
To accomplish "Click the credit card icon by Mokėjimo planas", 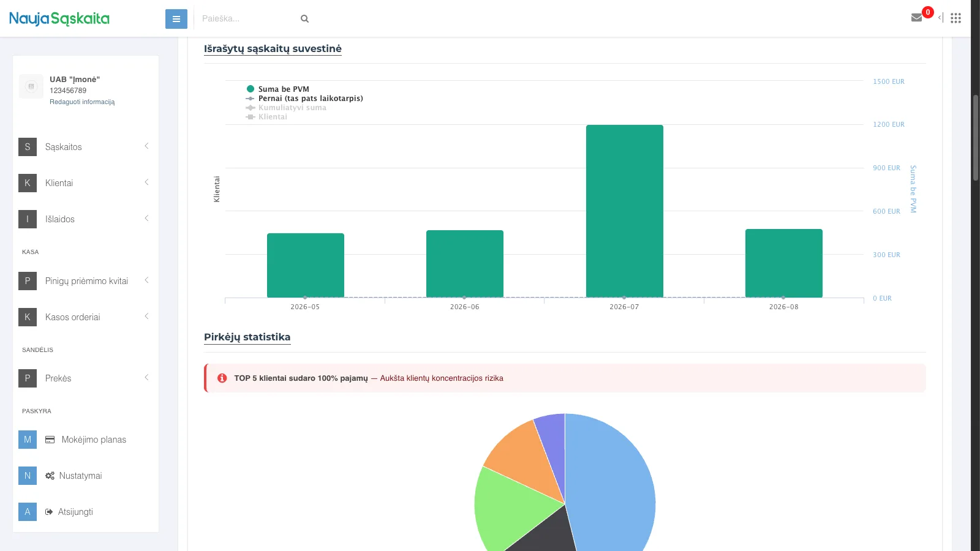I will click(50, 440).
